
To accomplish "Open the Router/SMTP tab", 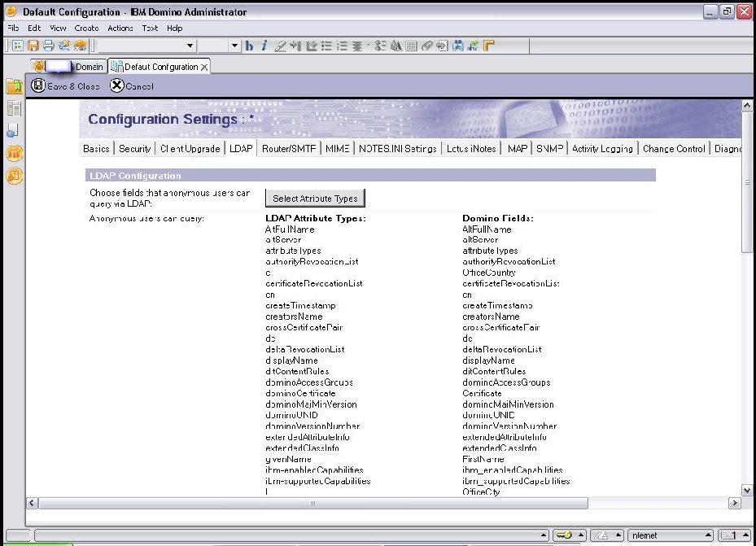I will 289,148.
